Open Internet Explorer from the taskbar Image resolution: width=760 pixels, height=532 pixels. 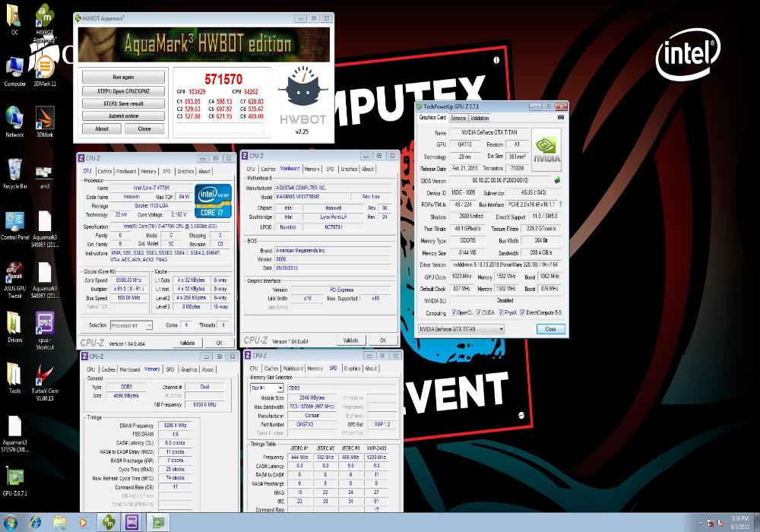pyautogui.click(x=36, y=522)
